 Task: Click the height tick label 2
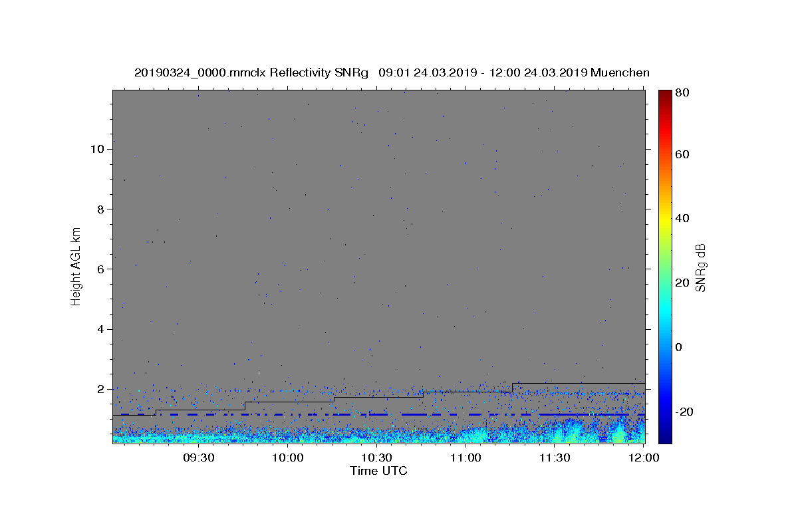pos(101,390)
